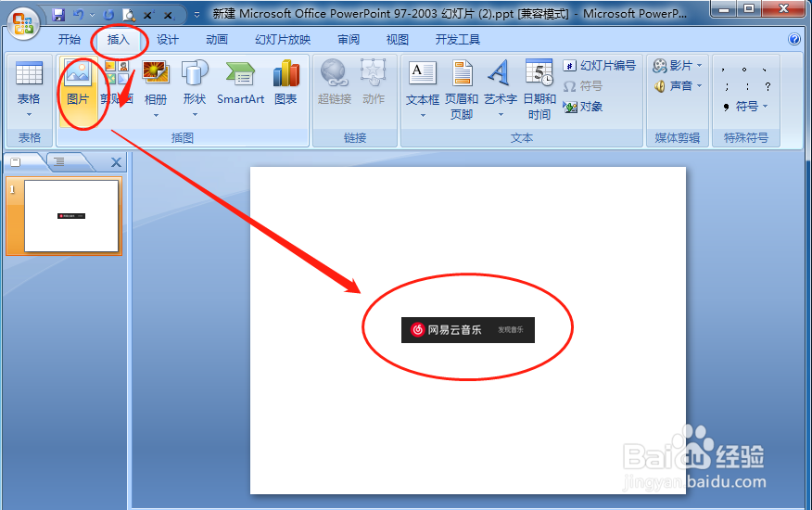Image resolution: width=812 pixels, height=510 pixels.
Task: Insert clip art with 剪贴画
Action: tap(117, 83)
